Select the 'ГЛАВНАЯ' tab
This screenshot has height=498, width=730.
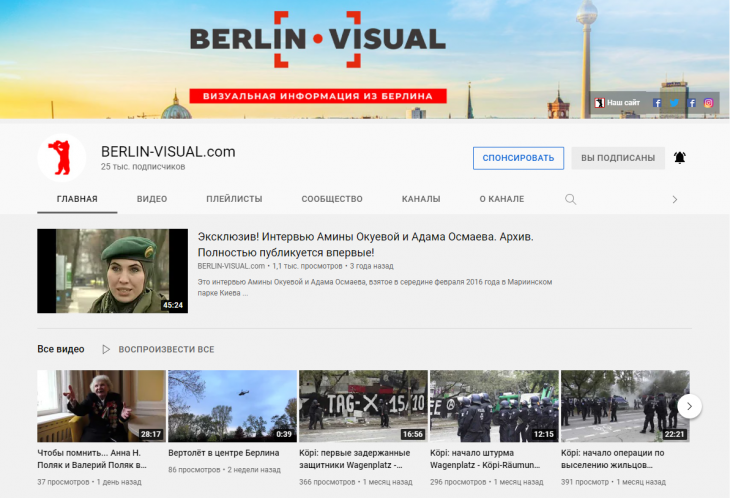(77, 199)
